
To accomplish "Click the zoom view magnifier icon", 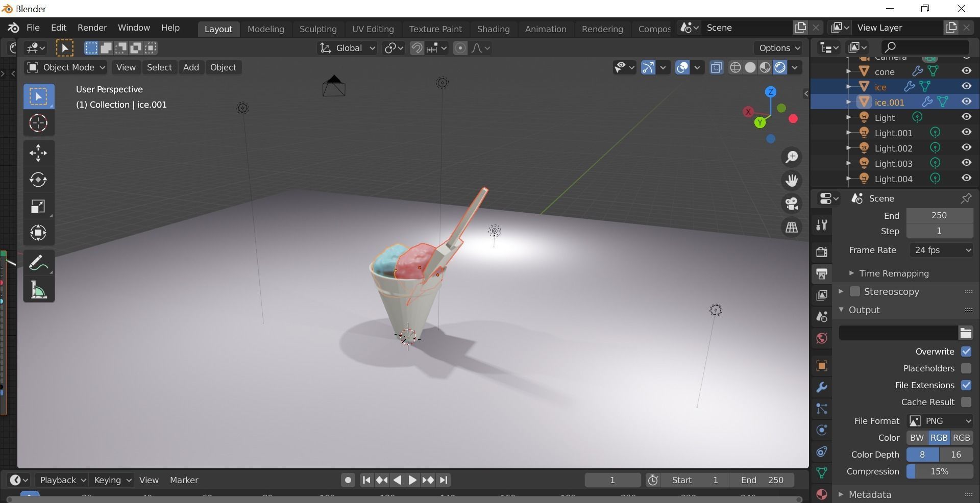I will click(x=792, y=157).
